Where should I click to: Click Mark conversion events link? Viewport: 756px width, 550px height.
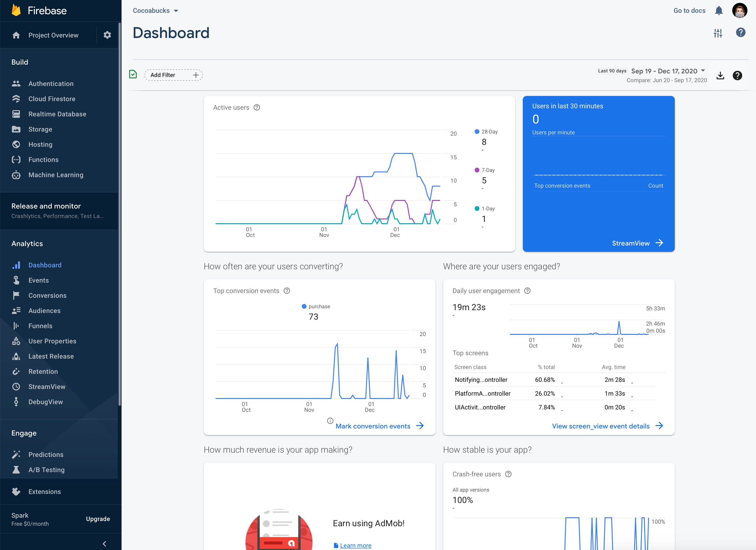(x=380, y=426)
